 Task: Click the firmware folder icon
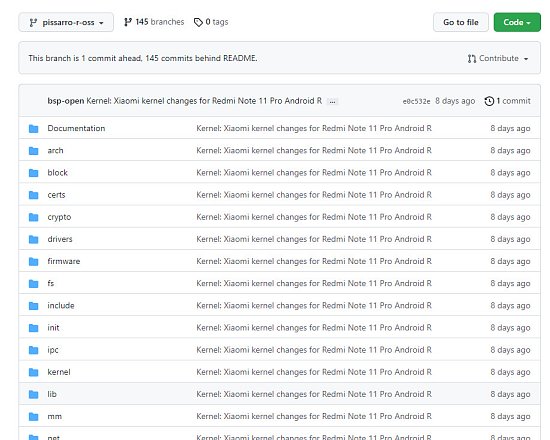click(34, 261)
